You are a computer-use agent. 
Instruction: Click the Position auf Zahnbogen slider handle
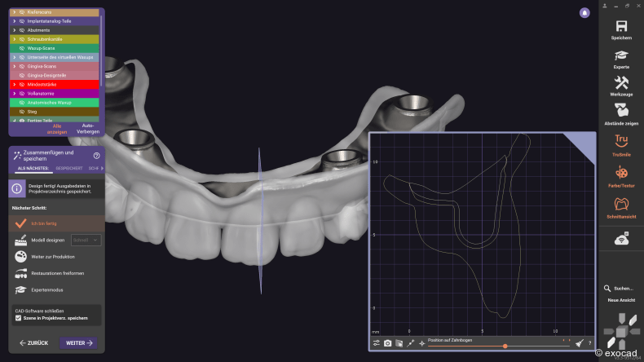coord(505,346)
